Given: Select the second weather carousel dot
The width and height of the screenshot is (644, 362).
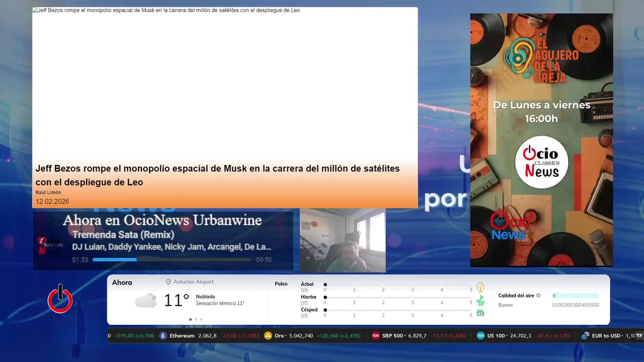Looking at the screenshot, I should coord(196,319).
